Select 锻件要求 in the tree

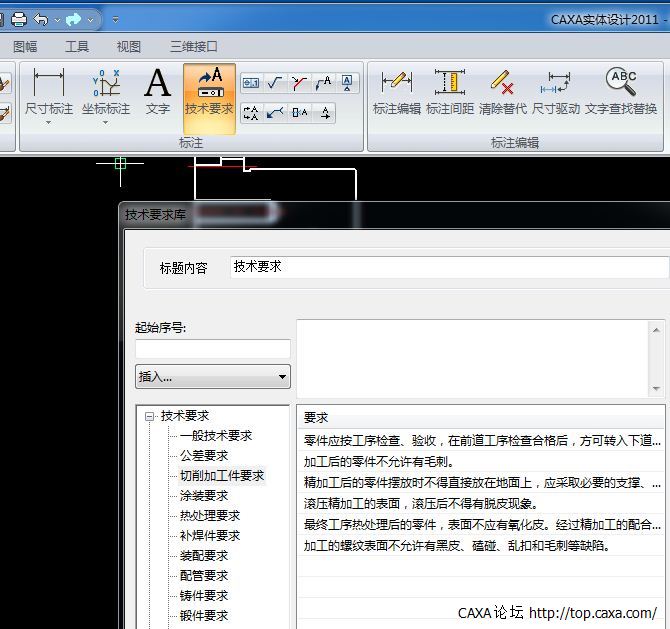(x=204, y=616)
